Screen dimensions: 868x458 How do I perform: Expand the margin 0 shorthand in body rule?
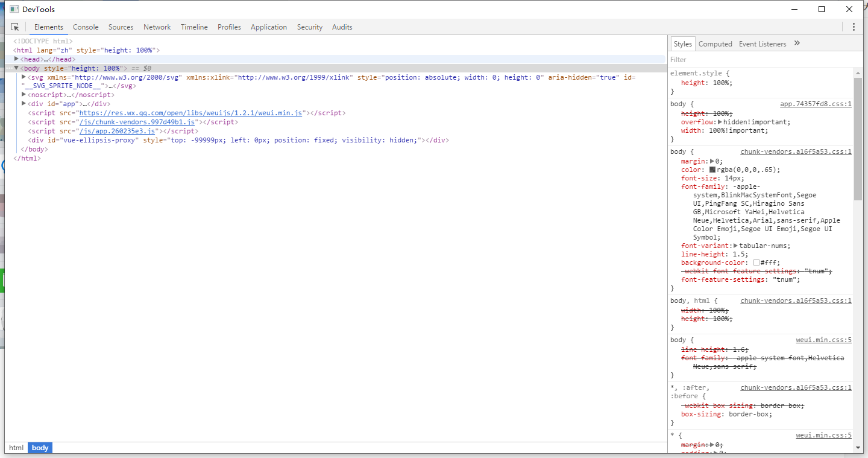(x=712, y=161)
